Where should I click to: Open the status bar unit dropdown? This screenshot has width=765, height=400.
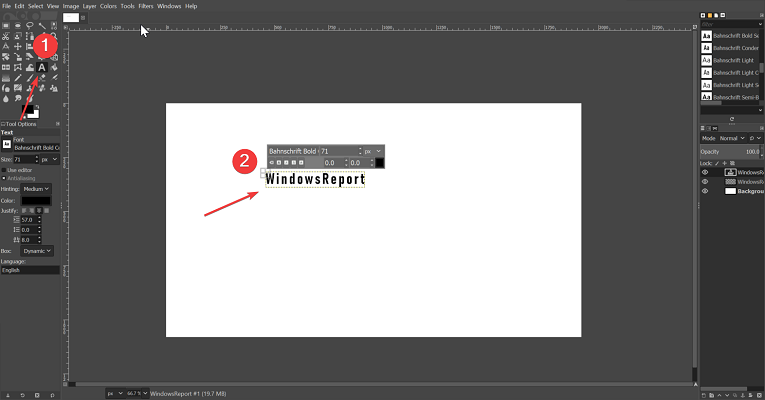click(x=115, y=393)
